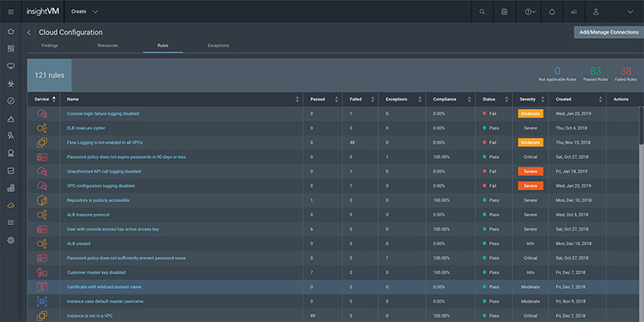This screenshot has width=644, height=322.
Task: Expand the account chevron at top right
Action: coord(630,12)
